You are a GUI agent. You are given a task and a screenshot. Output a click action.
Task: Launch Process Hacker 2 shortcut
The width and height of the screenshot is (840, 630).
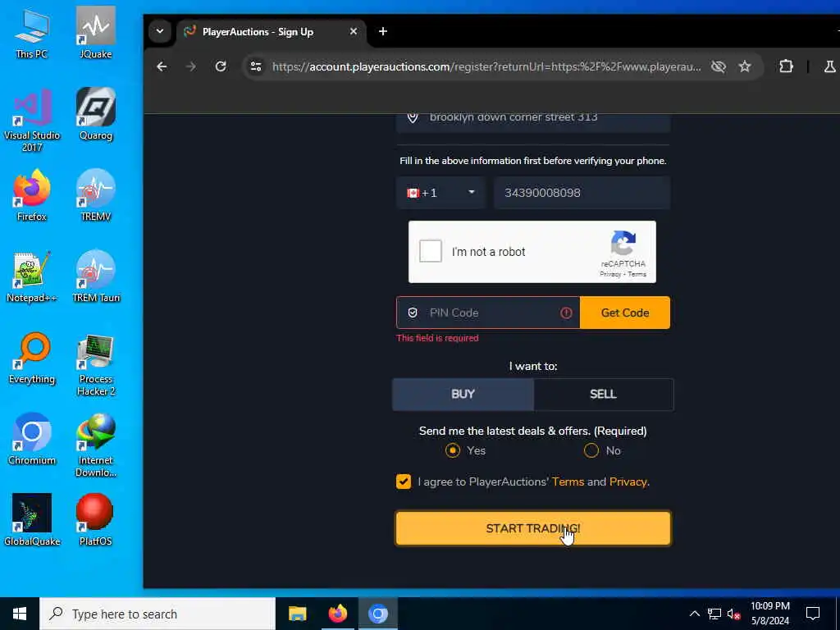pyautogui.click(x=95, y=364)
